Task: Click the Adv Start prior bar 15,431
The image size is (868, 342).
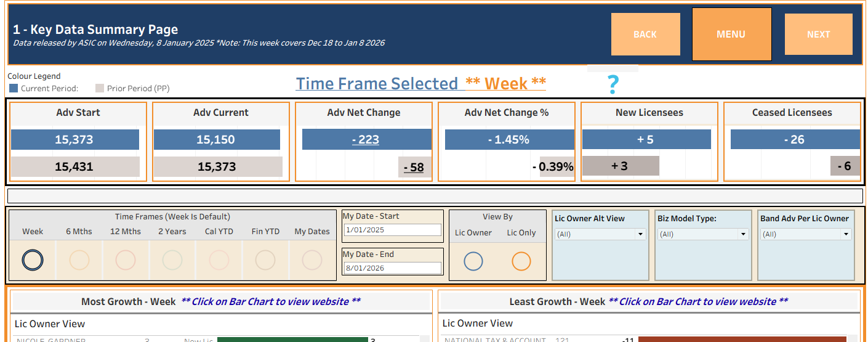Action: 75,167
